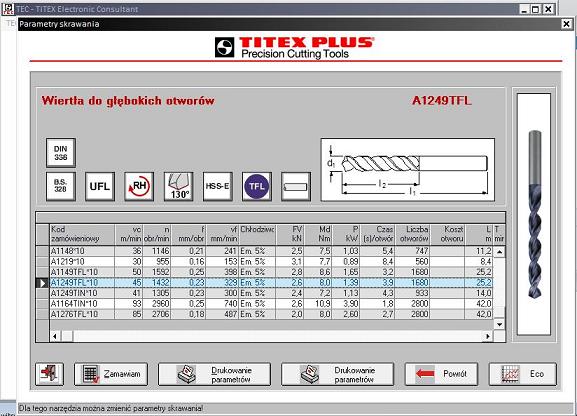Click the Powrót back button
577x416 pixels.
(x=441, y=374)
